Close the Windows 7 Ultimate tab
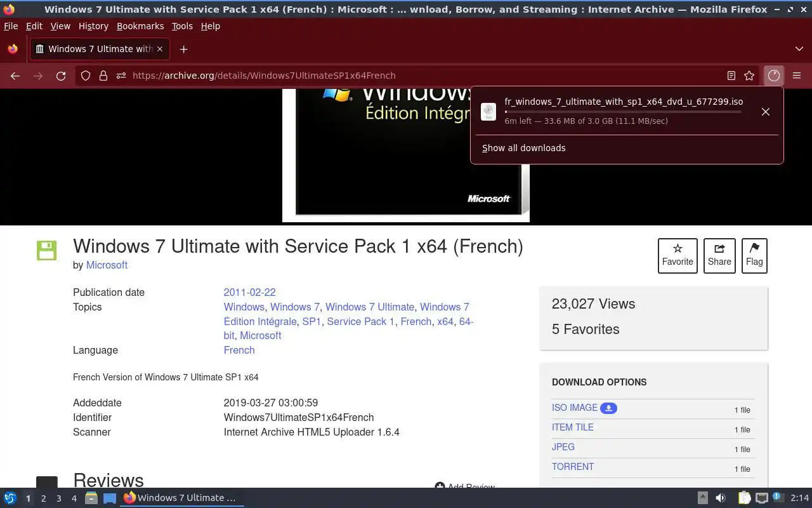Viewport: 812px width, 508px height. pos(160,49)
